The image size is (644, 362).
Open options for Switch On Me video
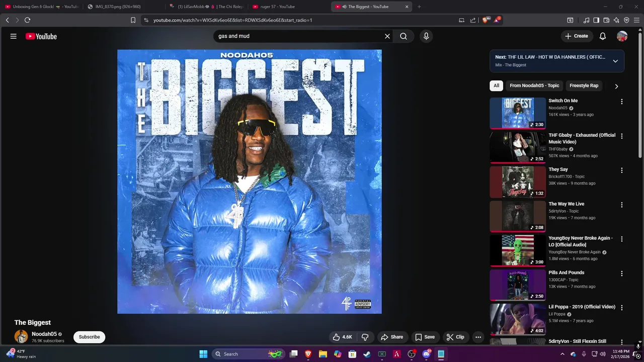[622, 102]
